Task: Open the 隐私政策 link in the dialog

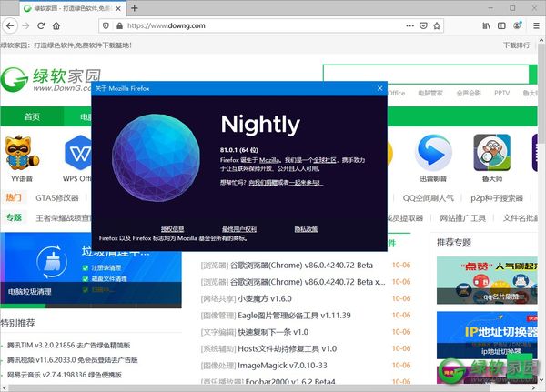Action: click(307, 228)
